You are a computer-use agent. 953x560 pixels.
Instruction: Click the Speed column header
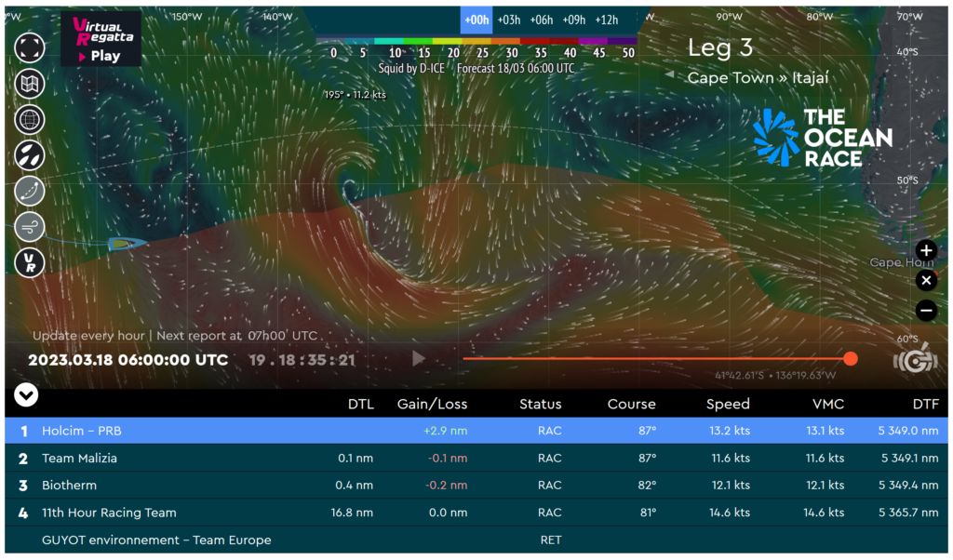(x=728, y=405)
